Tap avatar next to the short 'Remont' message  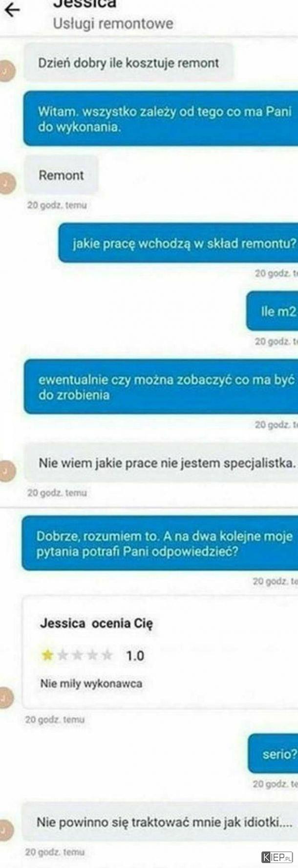point(6,183)
